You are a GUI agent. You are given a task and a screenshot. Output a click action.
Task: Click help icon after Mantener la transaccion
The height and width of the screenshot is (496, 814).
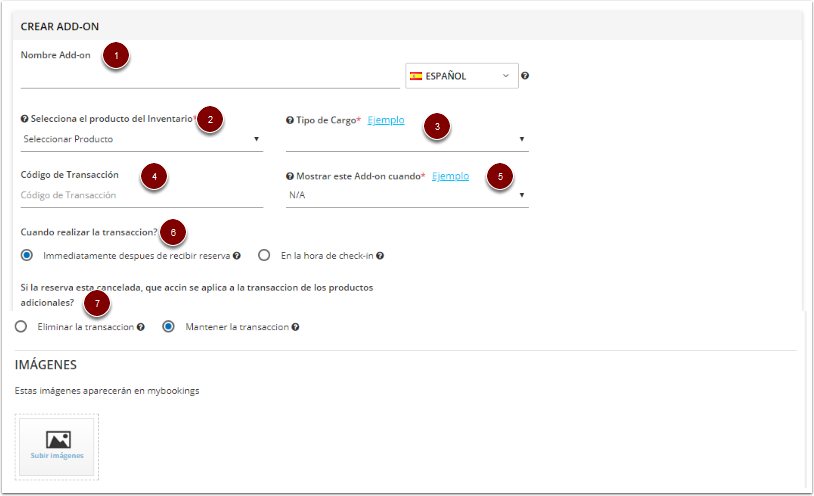click(x=295, y=327)
